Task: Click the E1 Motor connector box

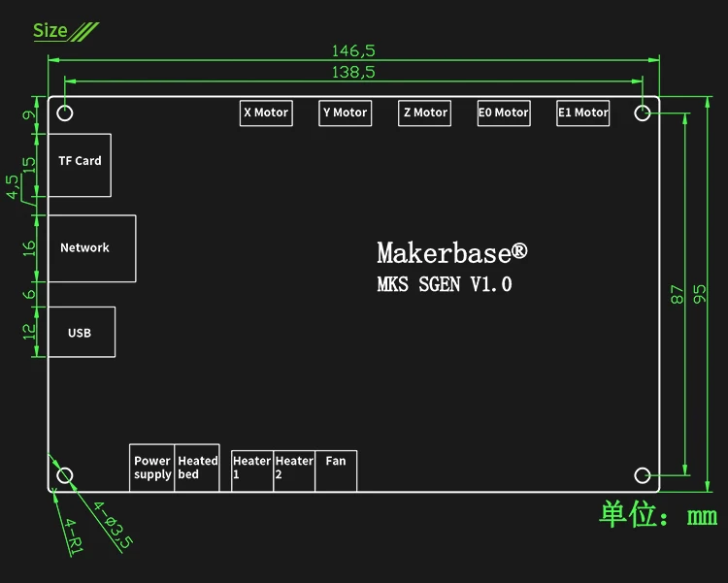Action: [582, 113]
